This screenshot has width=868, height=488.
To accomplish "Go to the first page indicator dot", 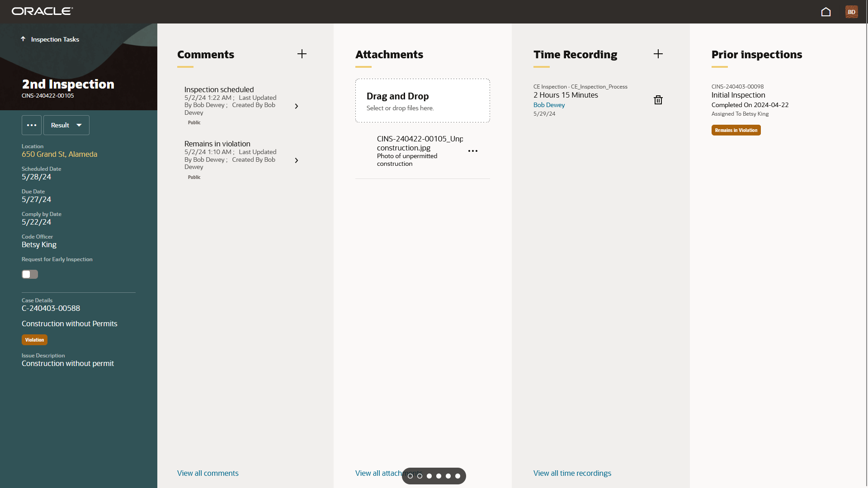I will coord(410,476).
